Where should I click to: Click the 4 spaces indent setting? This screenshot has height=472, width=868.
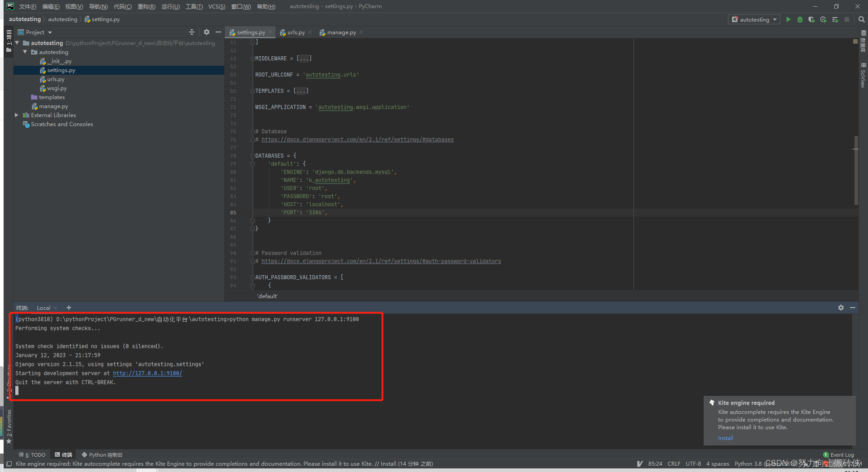[718, 463]
